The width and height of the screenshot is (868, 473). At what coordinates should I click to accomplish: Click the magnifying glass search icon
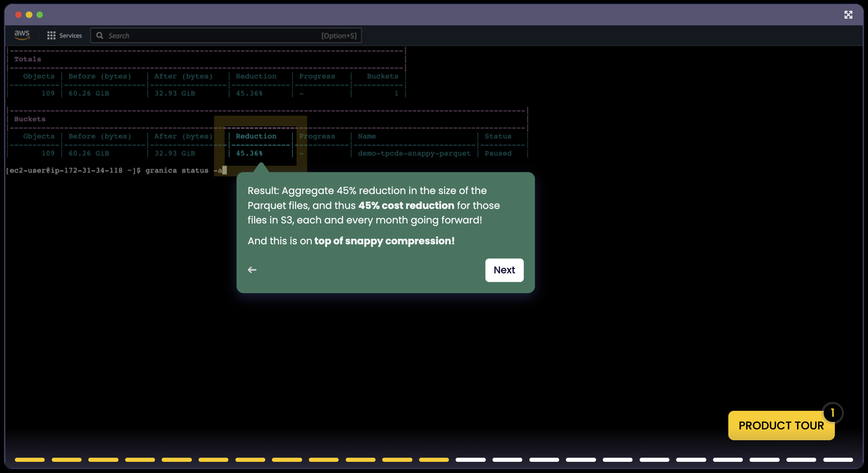[100, 35]
